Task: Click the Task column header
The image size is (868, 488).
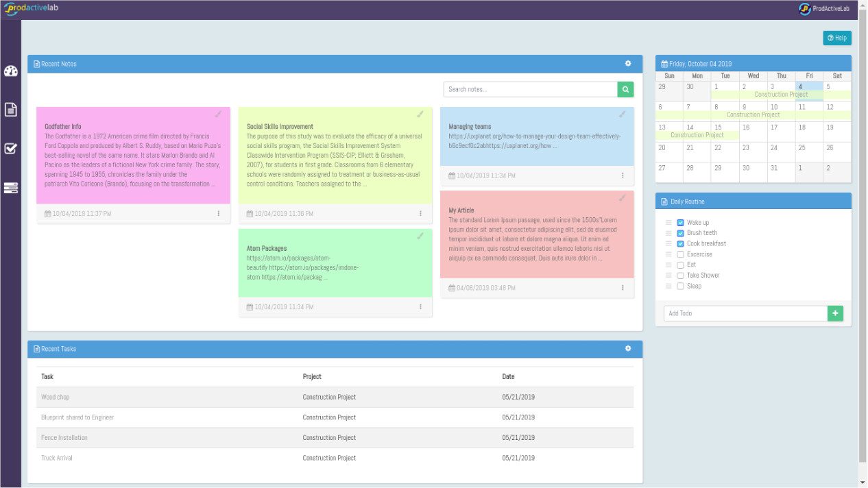Action: [x=47, y=376]
